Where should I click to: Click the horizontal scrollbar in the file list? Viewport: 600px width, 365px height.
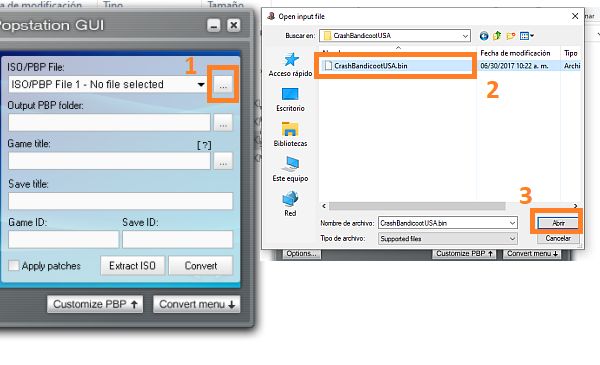[417, 206]
